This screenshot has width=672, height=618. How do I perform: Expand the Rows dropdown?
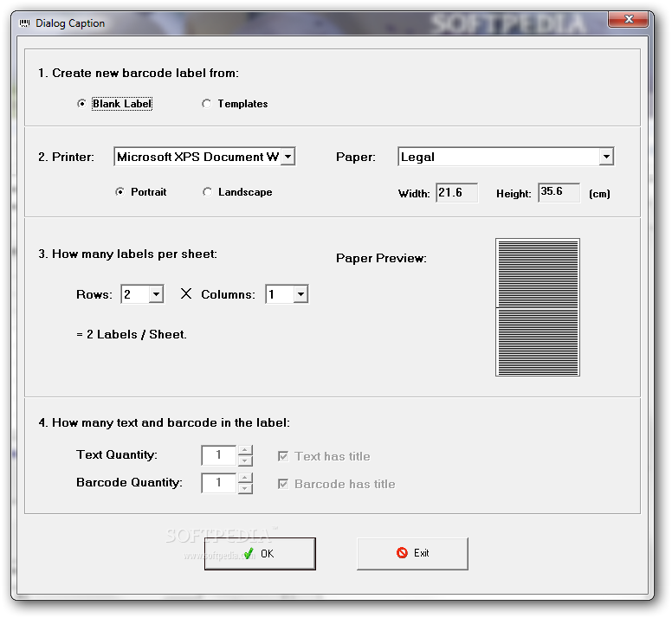click(x=157, y=294)
